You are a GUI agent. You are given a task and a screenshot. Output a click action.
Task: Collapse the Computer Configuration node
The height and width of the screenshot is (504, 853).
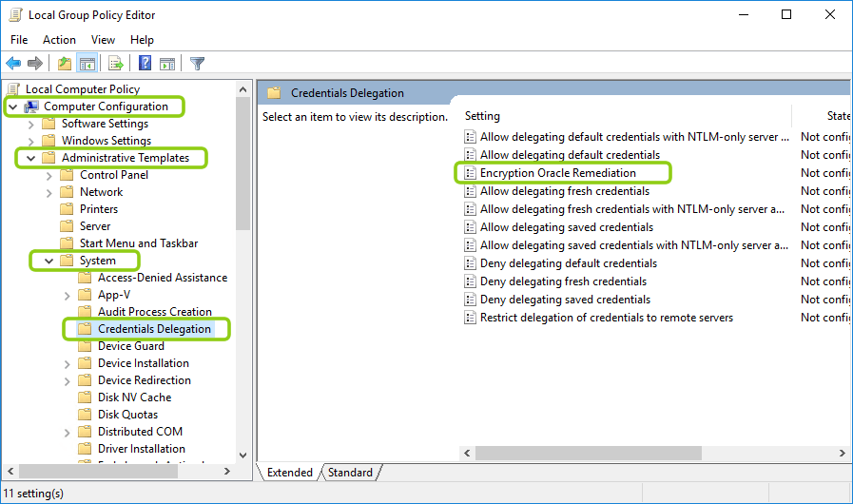pos(12,107)
